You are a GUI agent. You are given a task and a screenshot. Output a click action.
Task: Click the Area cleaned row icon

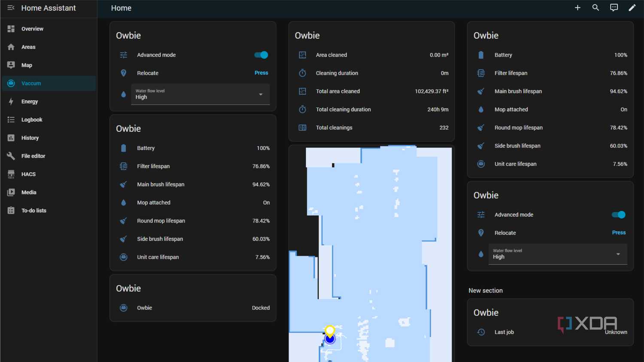(x=302, y=55)
